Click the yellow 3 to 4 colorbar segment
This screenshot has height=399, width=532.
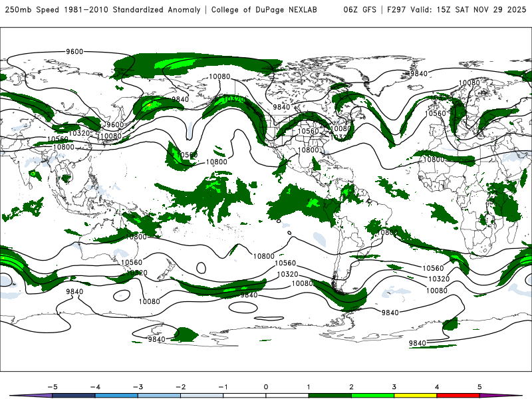(x=415, y=396)
